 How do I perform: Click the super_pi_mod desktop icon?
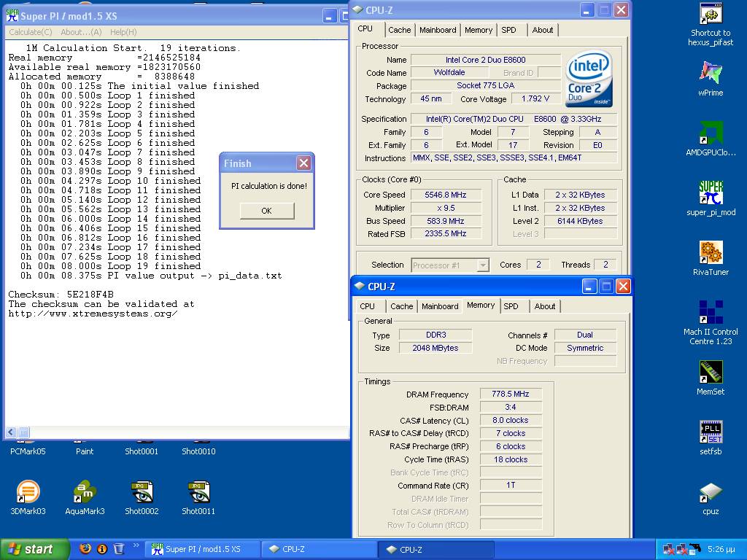click(x=711, y=192)
